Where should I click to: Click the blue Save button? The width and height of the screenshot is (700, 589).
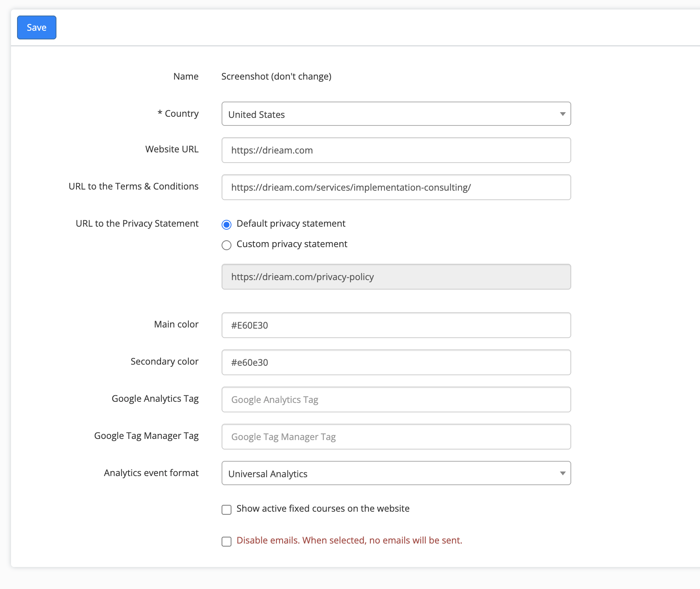37,27
